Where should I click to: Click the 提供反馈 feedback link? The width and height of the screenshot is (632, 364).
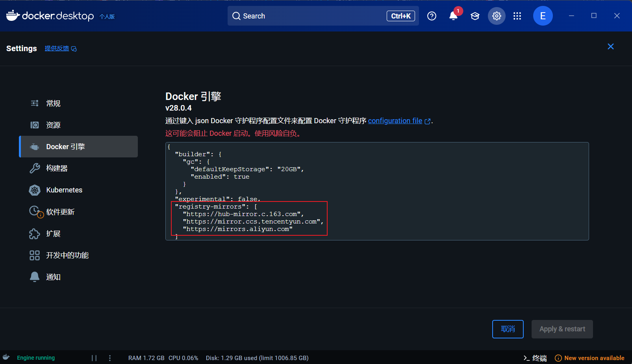click(x=57, y=48)
